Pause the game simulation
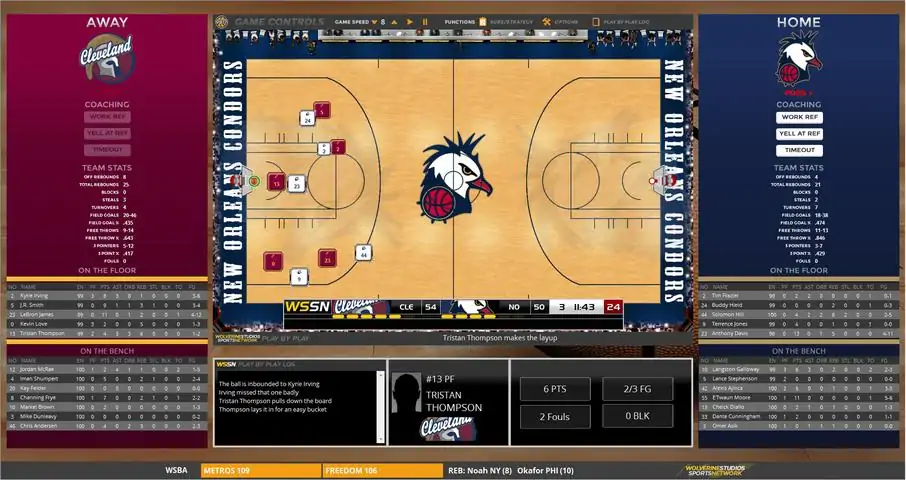This screenshot has width=906, height=480. pos(425,22)
